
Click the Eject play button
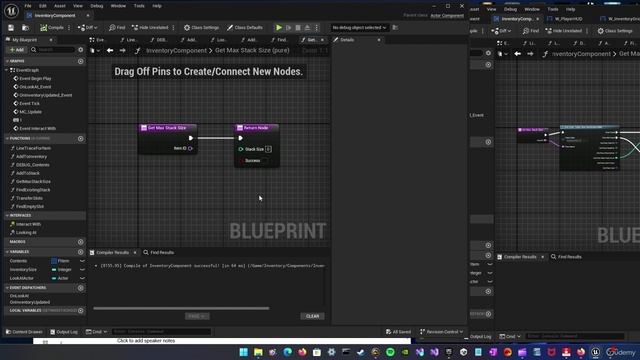point(307,28)
